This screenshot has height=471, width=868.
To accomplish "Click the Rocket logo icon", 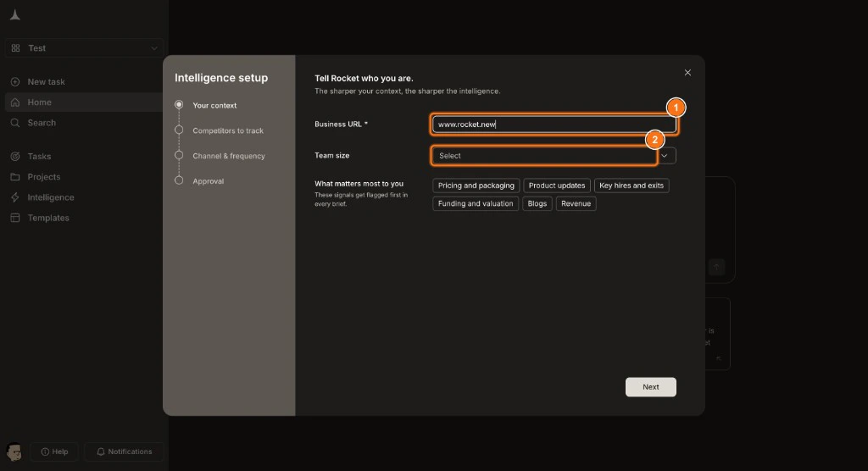I will pyautogui.click(x=15, y=15).
